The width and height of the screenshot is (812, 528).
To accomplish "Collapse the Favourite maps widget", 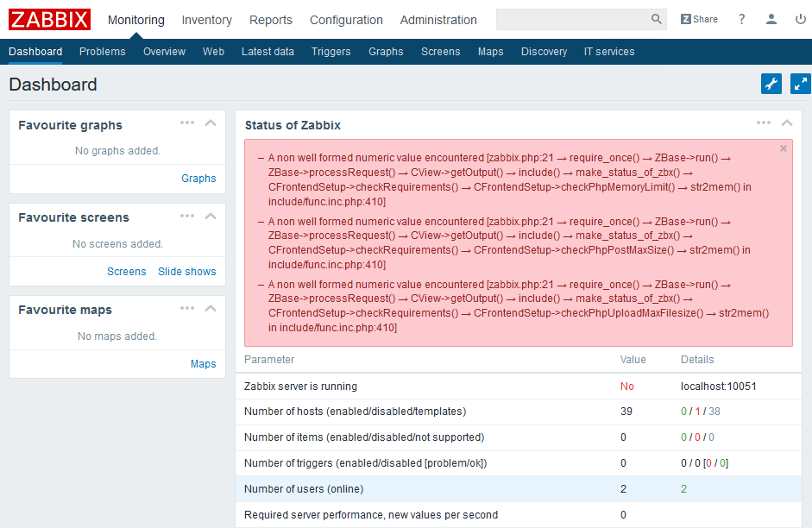I will [x=211, y=309].
